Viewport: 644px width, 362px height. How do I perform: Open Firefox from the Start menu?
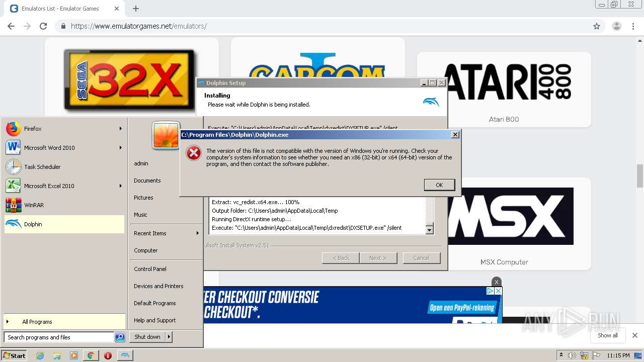coord(64,129)
